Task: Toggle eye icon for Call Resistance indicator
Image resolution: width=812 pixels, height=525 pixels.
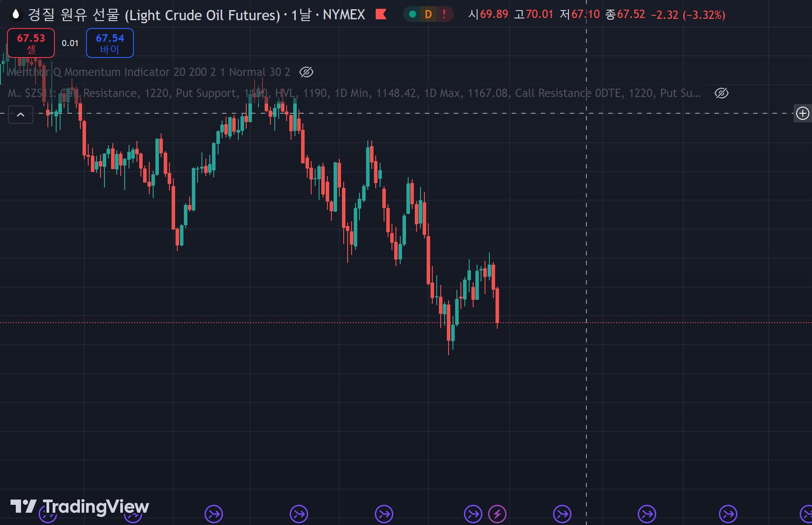Action: (721, 93)
